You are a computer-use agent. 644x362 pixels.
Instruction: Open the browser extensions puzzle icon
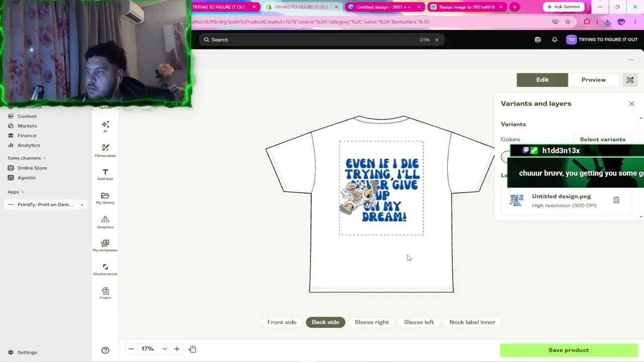(x=587, y=22)
